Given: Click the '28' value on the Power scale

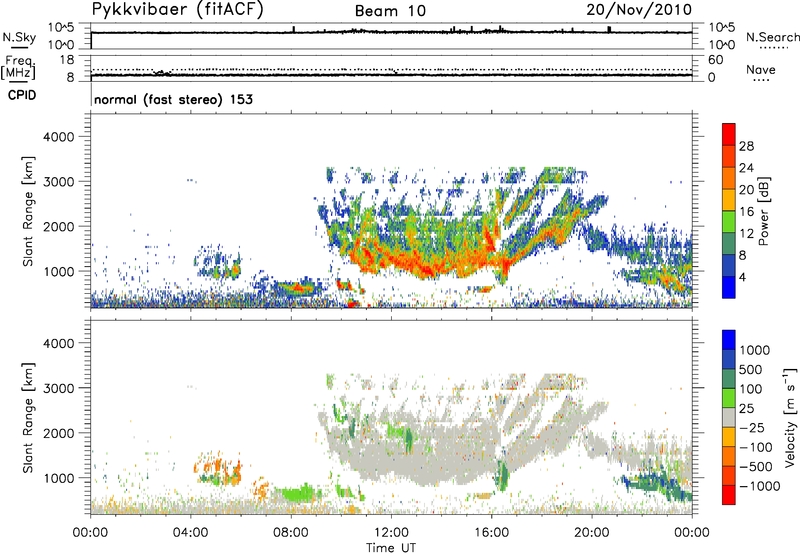Looking at the screenshot, I should 746,146.
